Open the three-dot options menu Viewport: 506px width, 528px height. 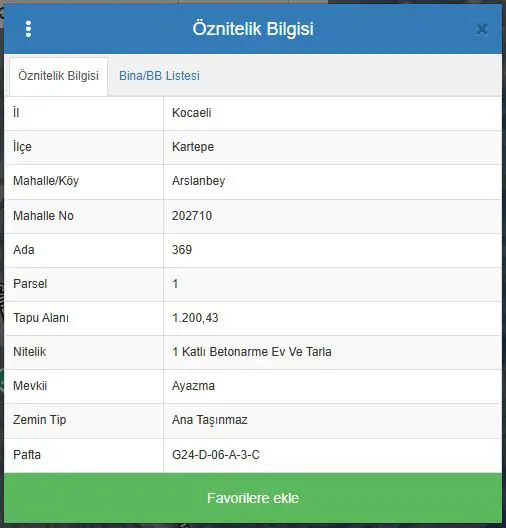click(28, 29)
